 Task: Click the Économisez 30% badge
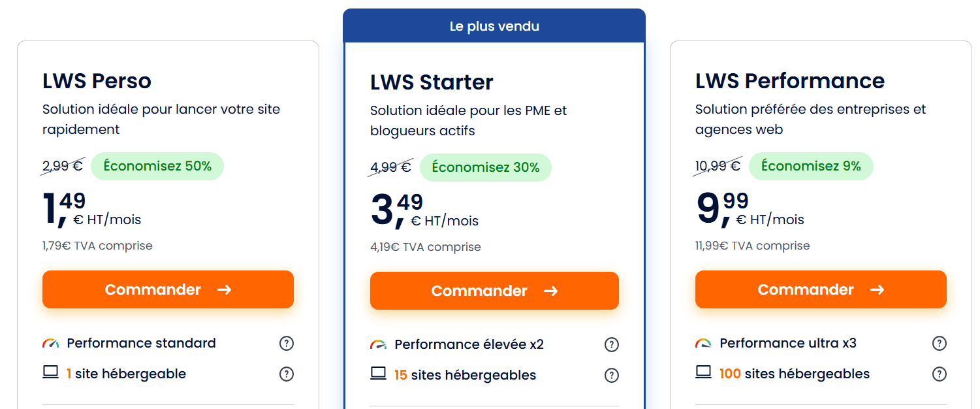485,167
